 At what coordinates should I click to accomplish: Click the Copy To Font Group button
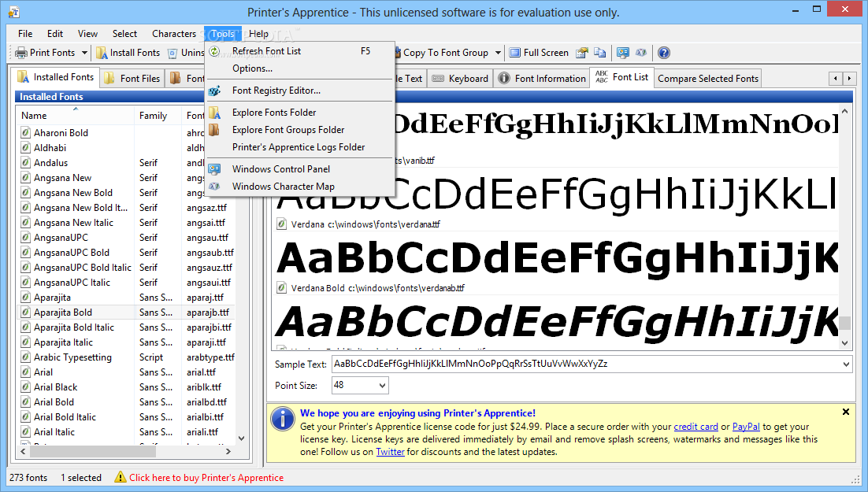coord(442,53)
